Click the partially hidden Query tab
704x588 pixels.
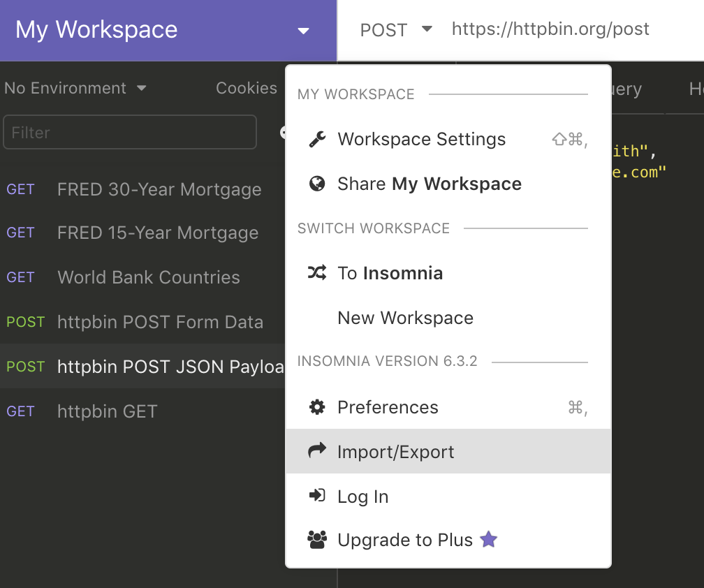tap(626, 89)
